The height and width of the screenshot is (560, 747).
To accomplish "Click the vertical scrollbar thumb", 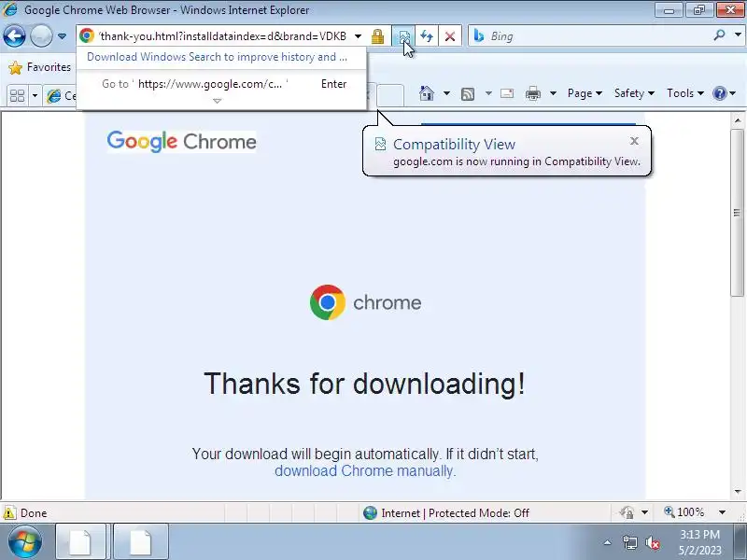I will [737, 213].
